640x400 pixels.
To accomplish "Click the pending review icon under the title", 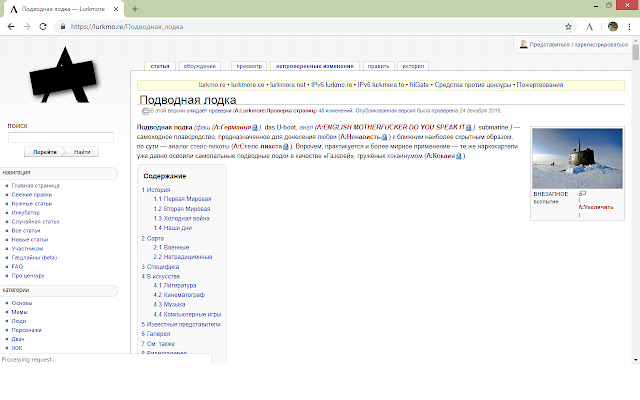I will [146, 111].
